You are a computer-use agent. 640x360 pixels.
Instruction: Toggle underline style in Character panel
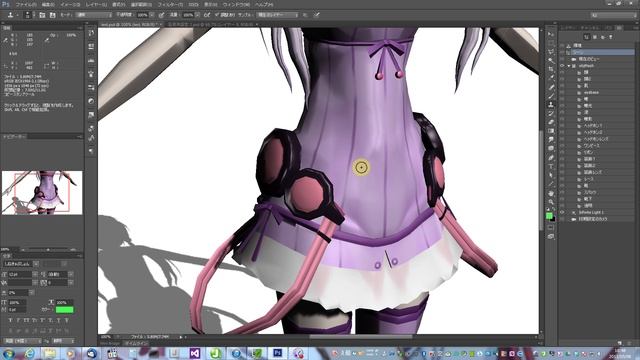[59, 321]
